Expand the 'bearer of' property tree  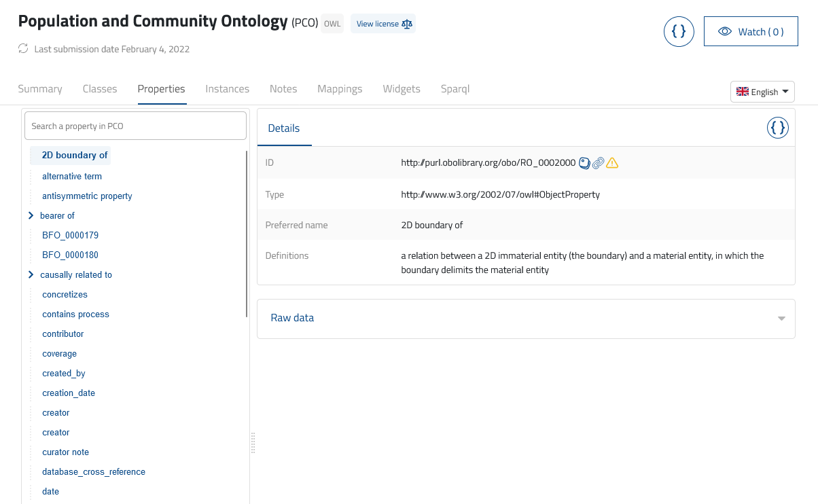pyautogui.click(x=31, y=215)
